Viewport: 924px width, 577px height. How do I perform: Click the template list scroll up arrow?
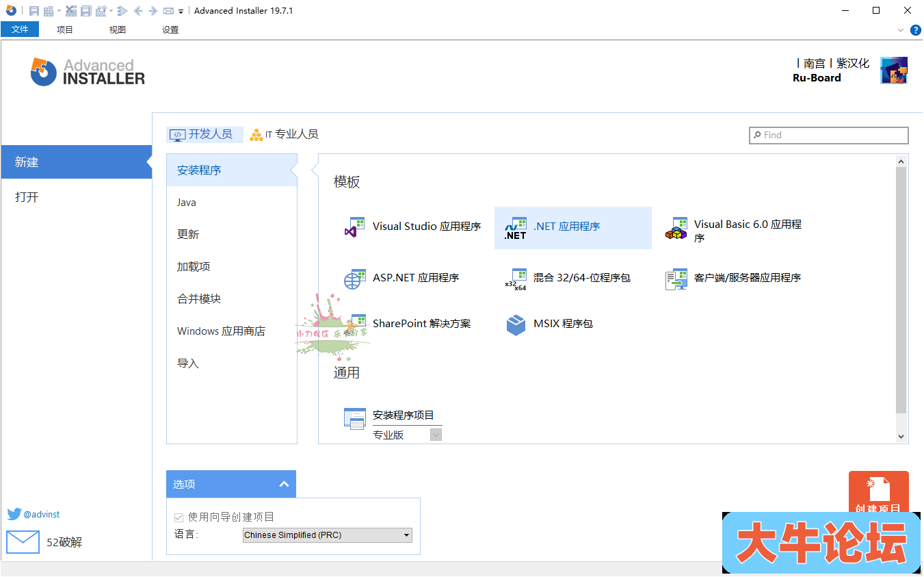901,161
